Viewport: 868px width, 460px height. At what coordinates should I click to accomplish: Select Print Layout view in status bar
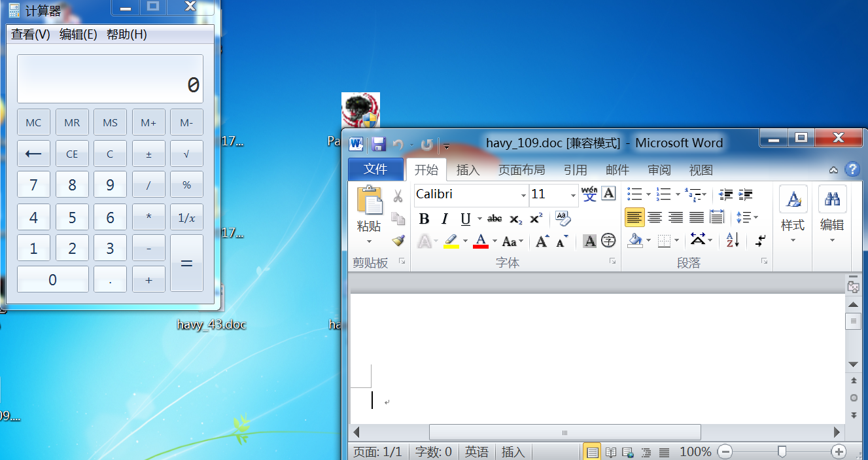592,452
